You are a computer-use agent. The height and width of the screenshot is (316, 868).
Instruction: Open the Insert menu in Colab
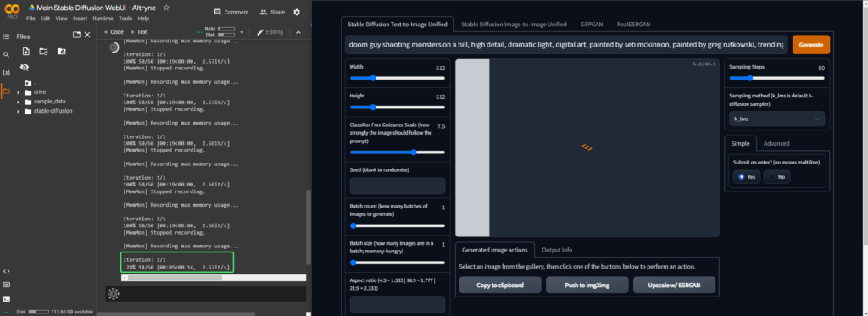pyautogui.click(x=81, y=19)
